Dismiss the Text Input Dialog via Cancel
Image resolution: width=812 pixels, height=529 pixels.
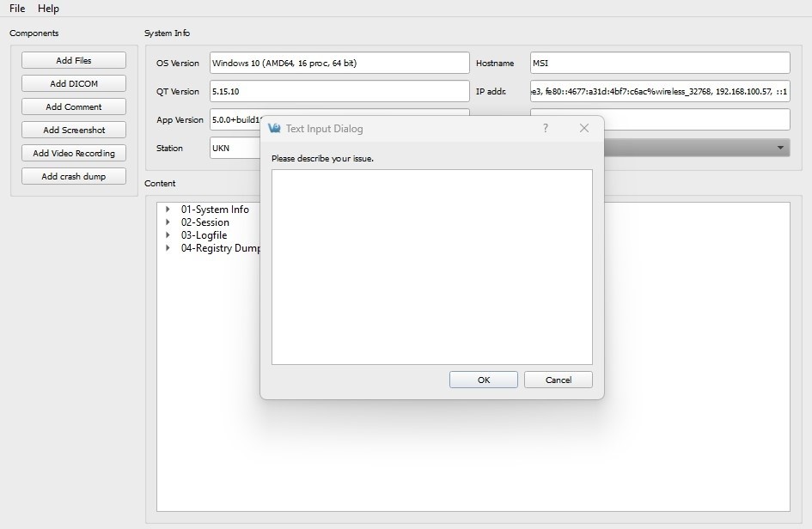tap(558, 380)
